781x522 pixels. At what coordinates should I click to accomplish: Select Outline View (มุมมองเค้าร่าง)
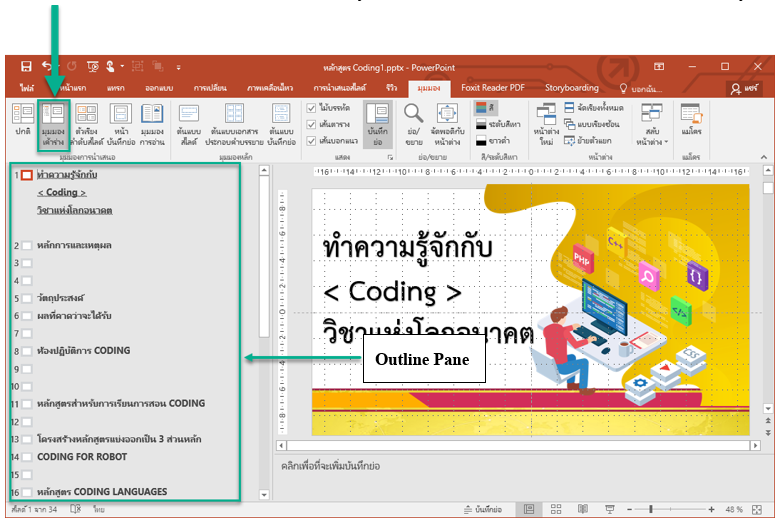coord(53,125)
